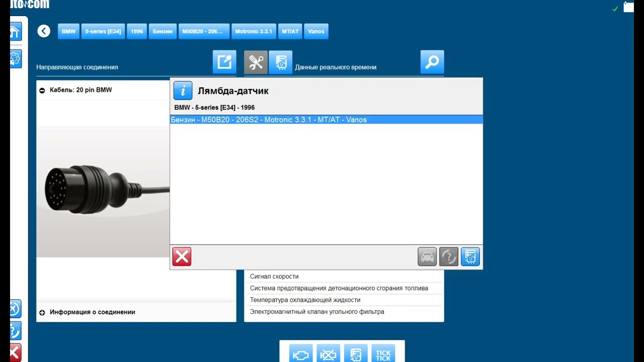Click the gray help icon in dialog

449,256
